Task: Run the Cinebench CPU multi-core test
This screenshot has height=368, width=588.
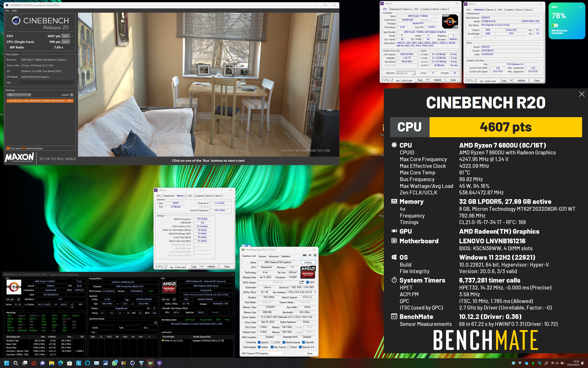Action: pos(66,36)
